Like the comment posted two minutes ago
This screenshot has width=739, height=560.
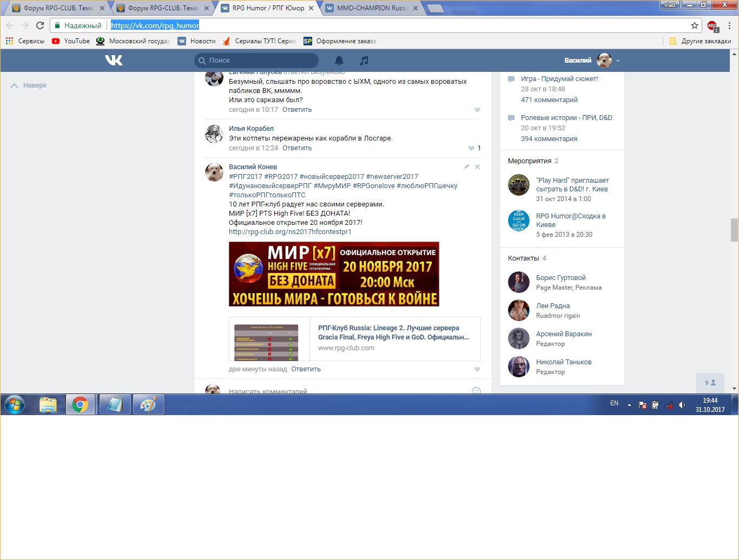[x=477, y=369]
